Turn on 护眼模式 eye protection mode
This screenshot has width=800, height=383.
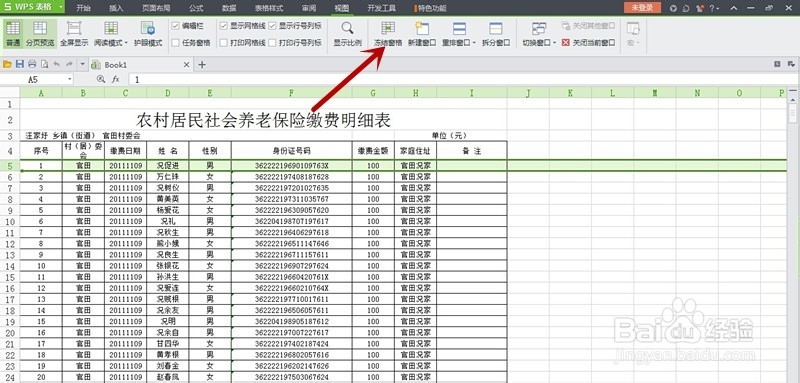(x=147, y=34)
